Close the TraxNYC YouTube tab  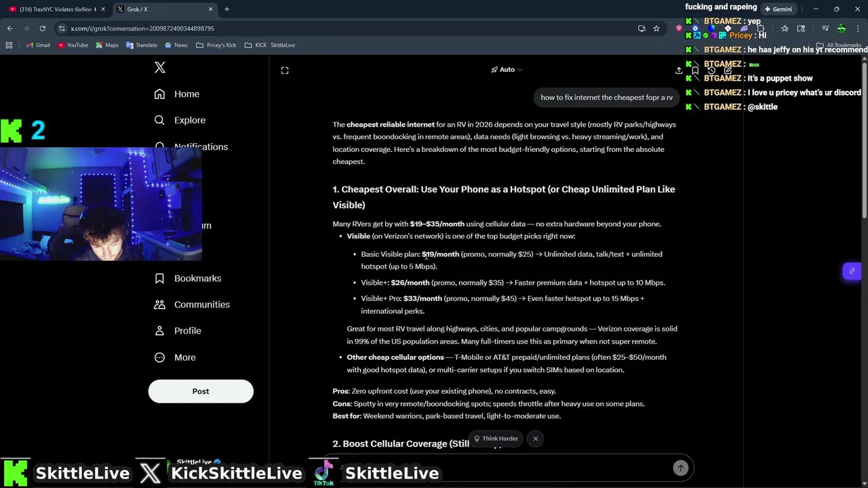coord(103,9)
